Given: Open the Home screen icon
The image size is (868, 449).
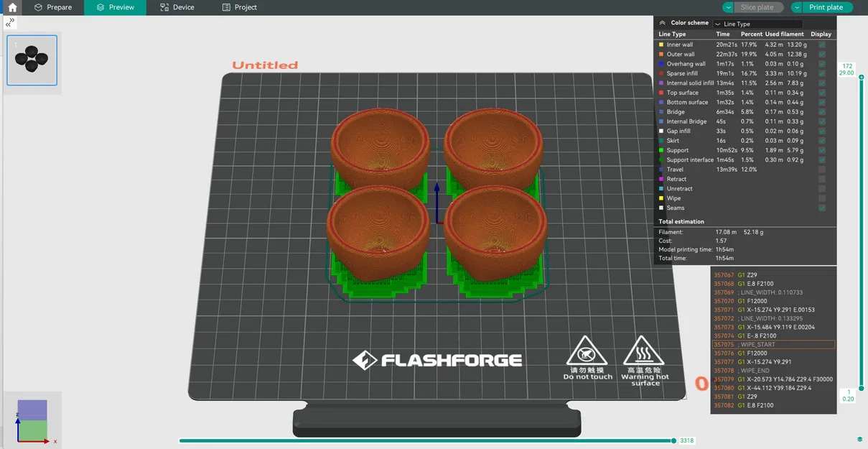Looking at the screenshot, I should [x=12, y=7].
